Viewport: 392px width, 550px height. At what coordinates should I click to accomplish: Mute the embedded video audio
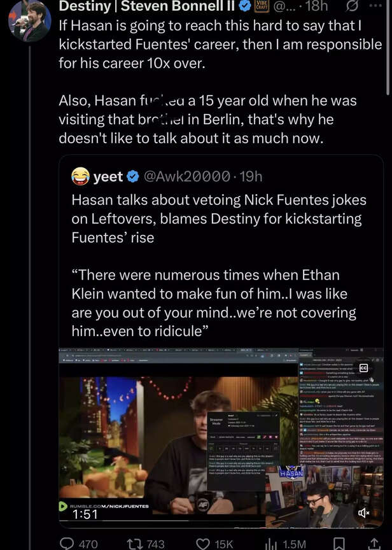coord(363,512)
